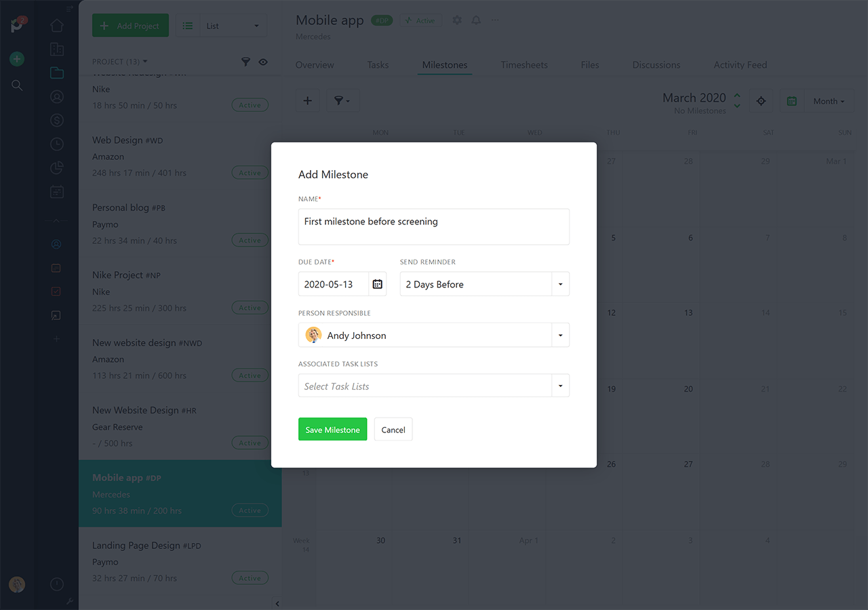The width and height of the screenshot is (868, 610).
Task: Open the search magnifier in the sidebar
Action: point(17,85)
